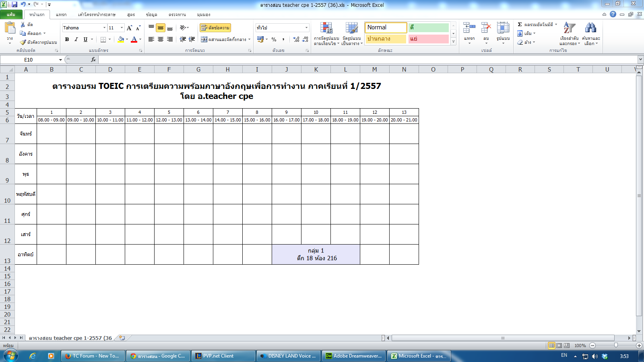
Task: Toggle underline formatting
Action: (x=85, y=39)
